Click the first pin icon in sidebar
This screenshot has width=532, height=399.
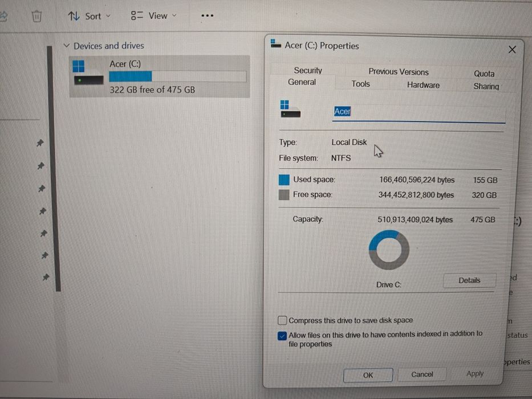point(40,142)
